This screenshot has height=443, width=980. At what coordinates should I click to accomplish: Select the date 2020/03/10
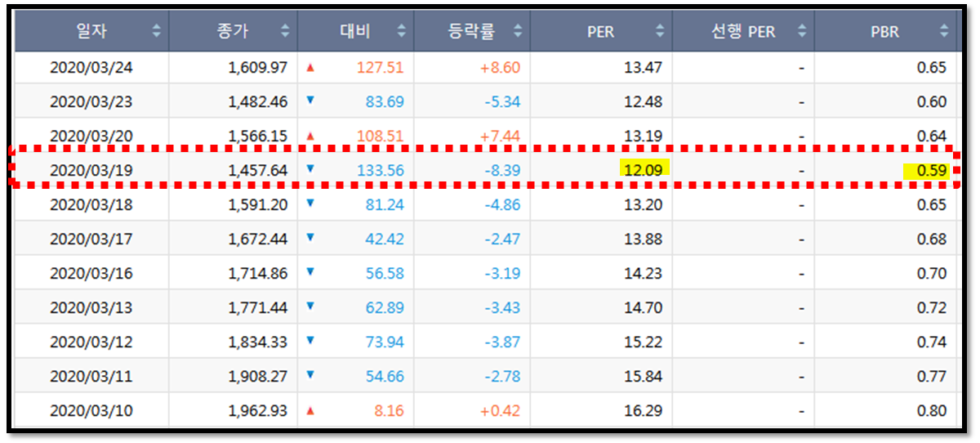[91, 411]
